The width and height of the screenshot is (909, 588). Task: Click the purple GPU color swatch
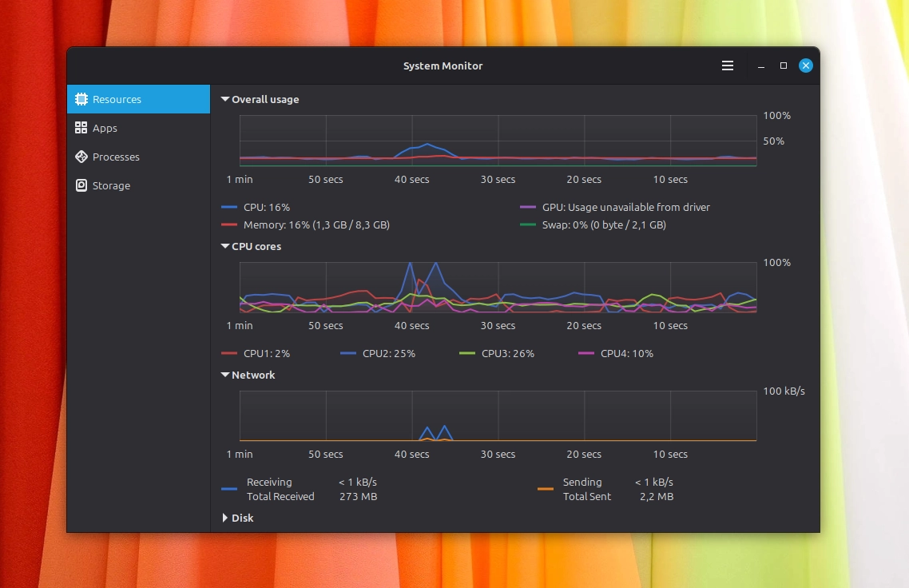point(527,207)
